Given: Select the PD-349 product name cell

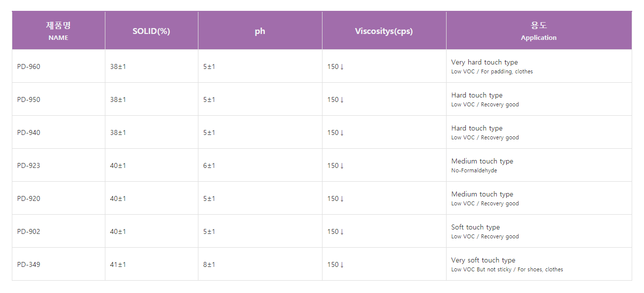Looking at the screenshot, I should click(x=59, y=264).
